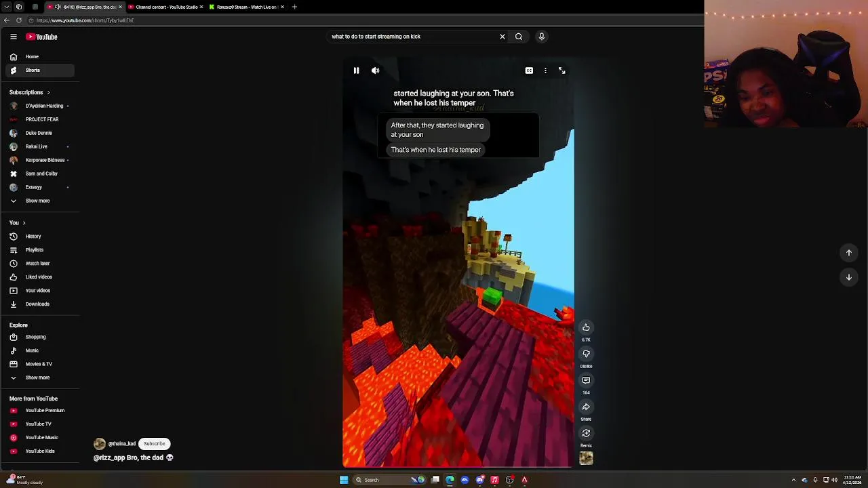
Task: Open @thalina_kad channel avatar
Action: [100, 444]
